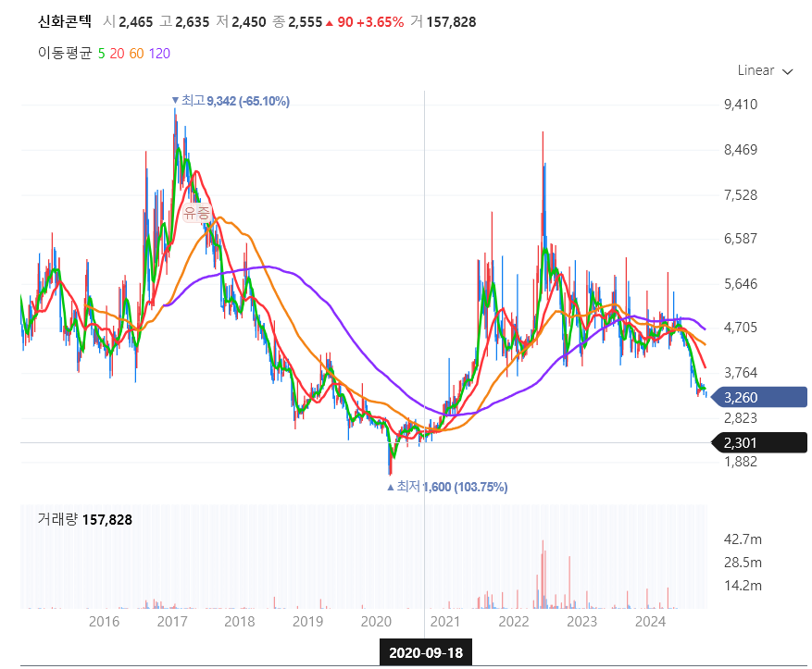Click the 2021 year axis label
This screenshot has height=669, width=812.
444,622
